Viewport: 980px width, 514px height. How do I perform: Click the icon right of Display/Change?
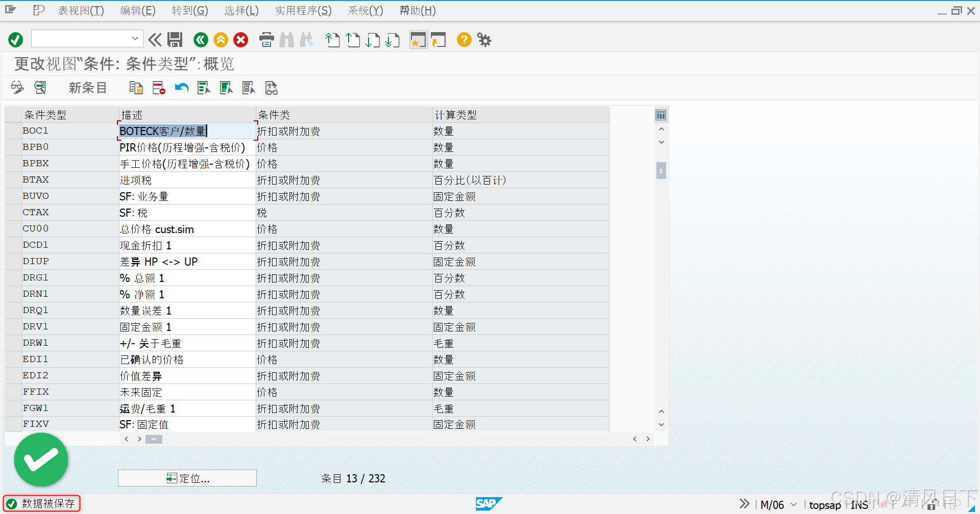click(x=40, y=88)
